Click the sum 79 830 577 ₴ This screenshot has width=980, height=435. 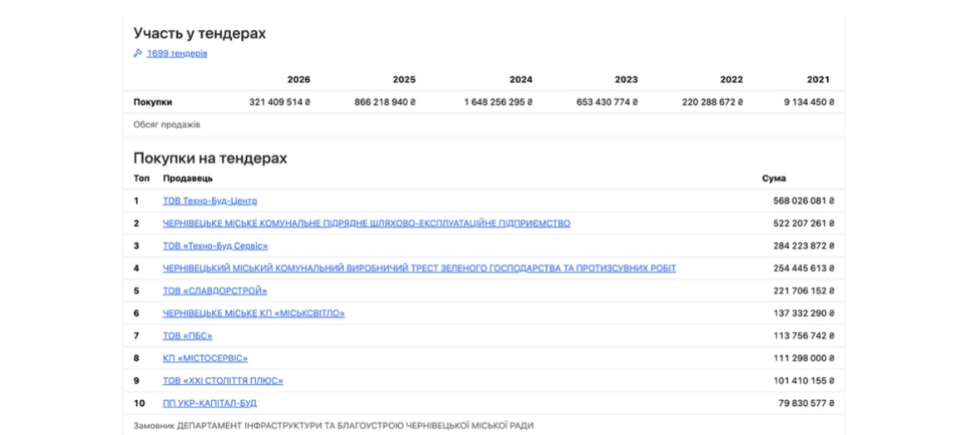[806, 403]
